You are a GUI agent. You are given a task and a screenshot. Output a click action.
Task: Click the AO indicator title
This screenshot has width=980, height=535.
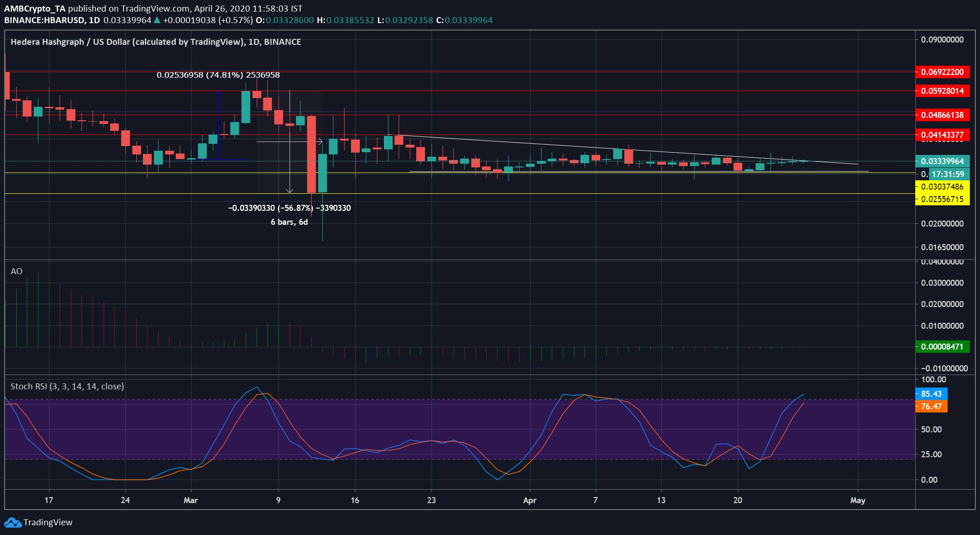click(16, 271)
